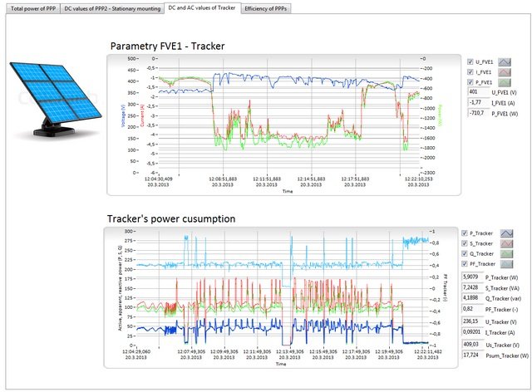The width and height of the screenshot is (532, 392).
Task: Select the Q_Tracker (var) value field
Action: click(x=471, y=297)
